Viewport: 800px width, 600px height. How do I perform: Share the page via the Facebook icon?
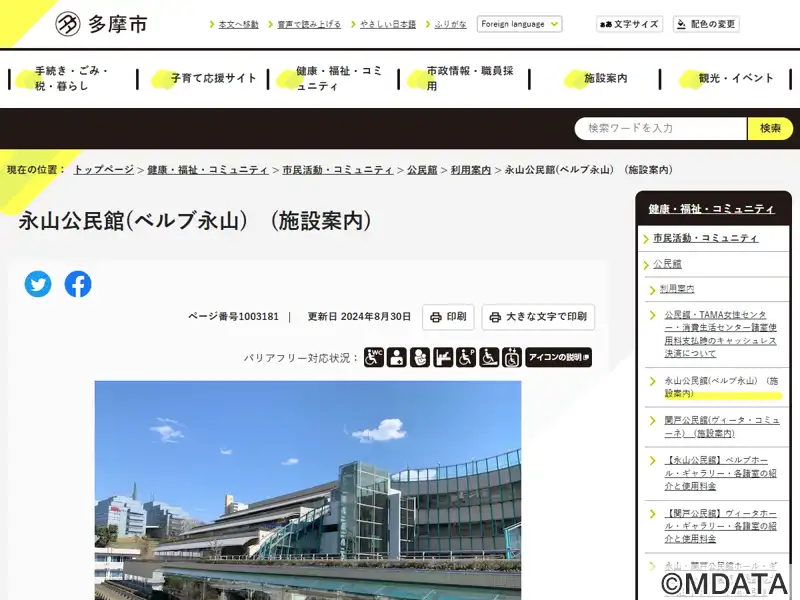[x=78, y=284]
